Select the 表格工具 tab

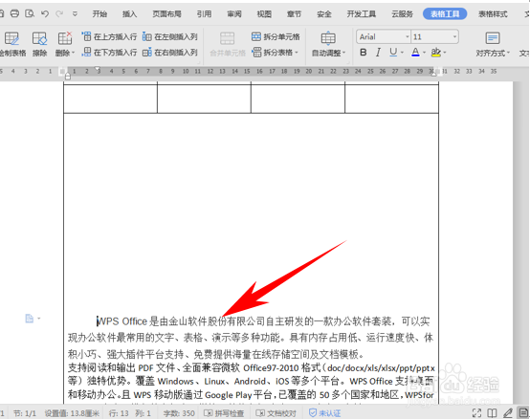[x=445, y=13]
